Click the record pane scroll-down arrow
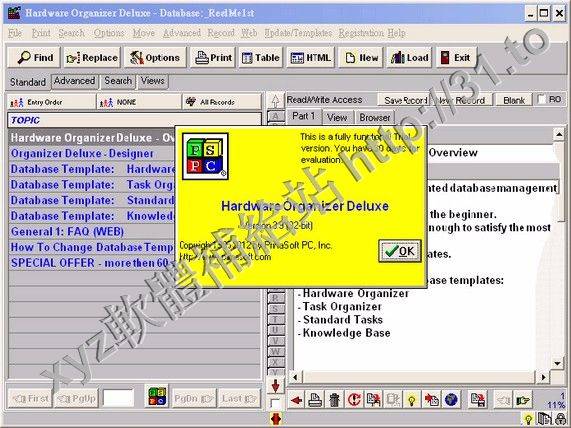This screenshot has height=428, width=571. (x=558, y=363)
